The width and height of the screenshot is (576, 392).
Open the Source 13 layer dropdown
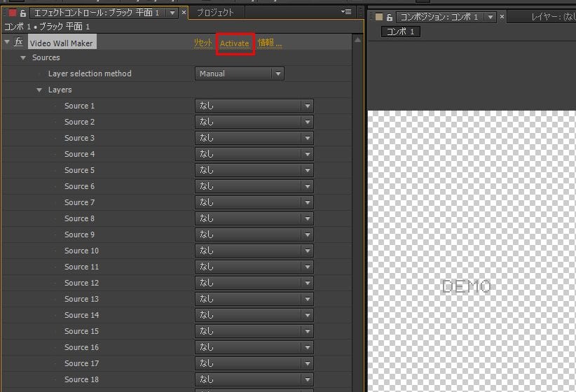(x=254, y=299)
